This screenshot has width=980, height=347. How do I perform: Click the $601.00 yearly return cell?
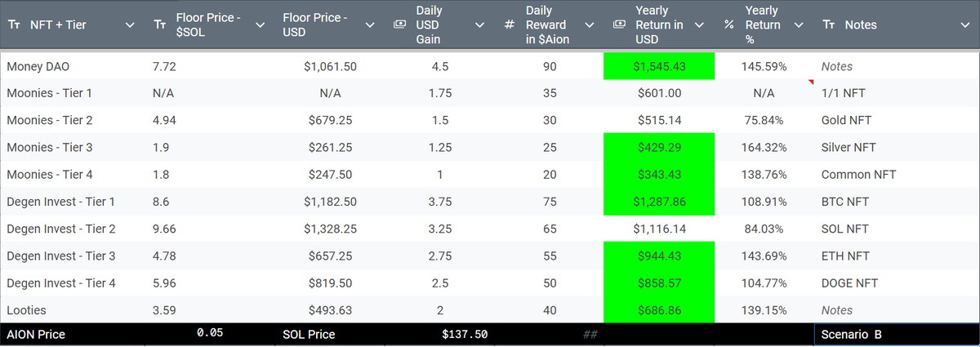coord(659,93)
